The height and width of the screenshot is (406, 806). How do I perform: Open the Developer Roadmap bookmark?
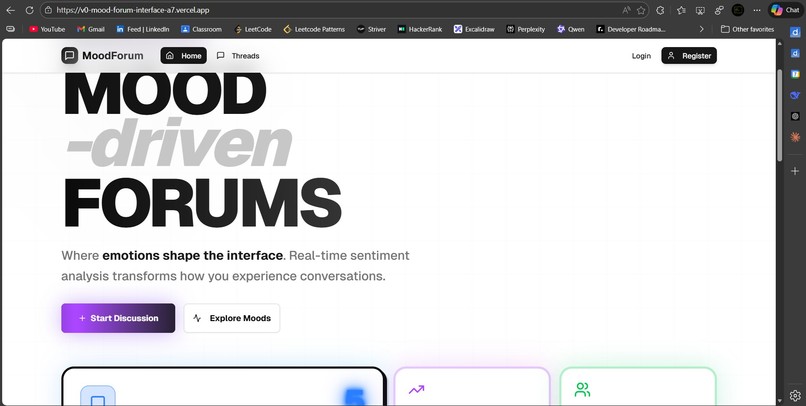pos(631,29)
